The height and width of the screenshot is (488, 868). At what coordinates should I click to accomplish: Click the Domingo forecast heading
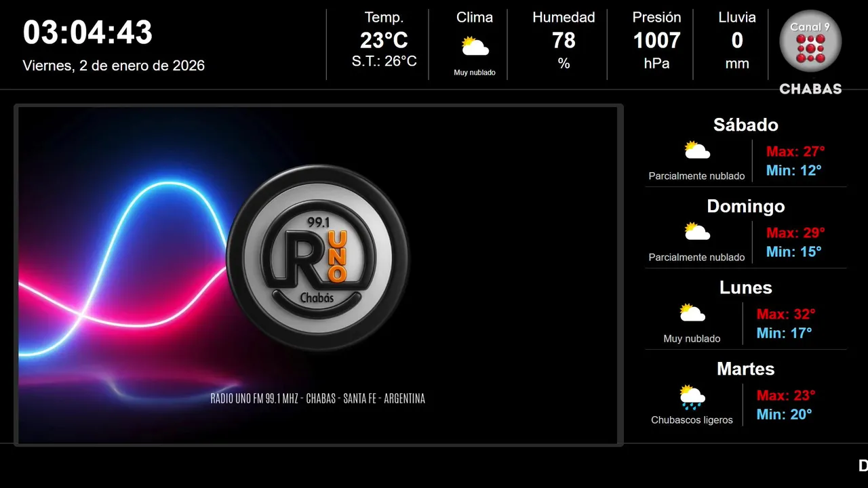click(746, 206)
